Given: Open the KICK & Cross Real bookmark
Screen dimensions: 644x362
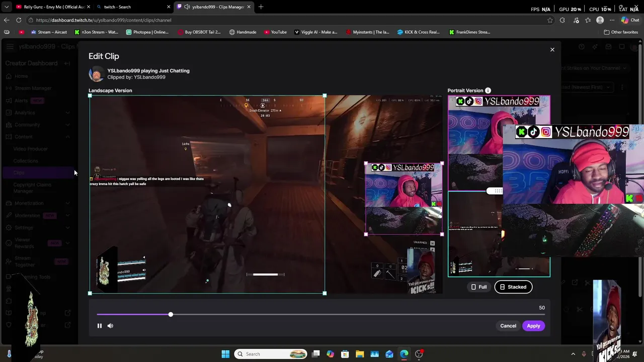Looking at the screenshot, I should 419,32.
